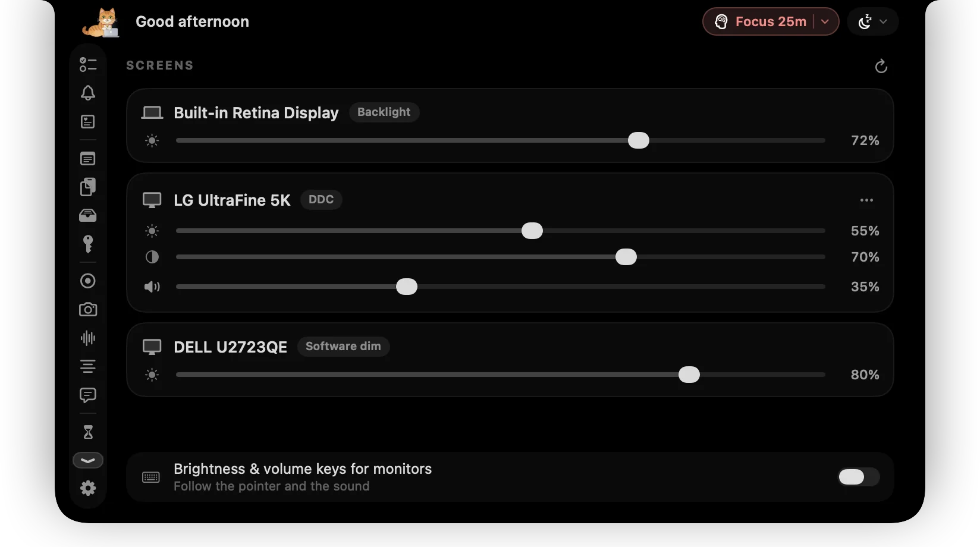Open the key icon in the sidebar
This screenshot has width=980, height=547.
pos(88,244)
